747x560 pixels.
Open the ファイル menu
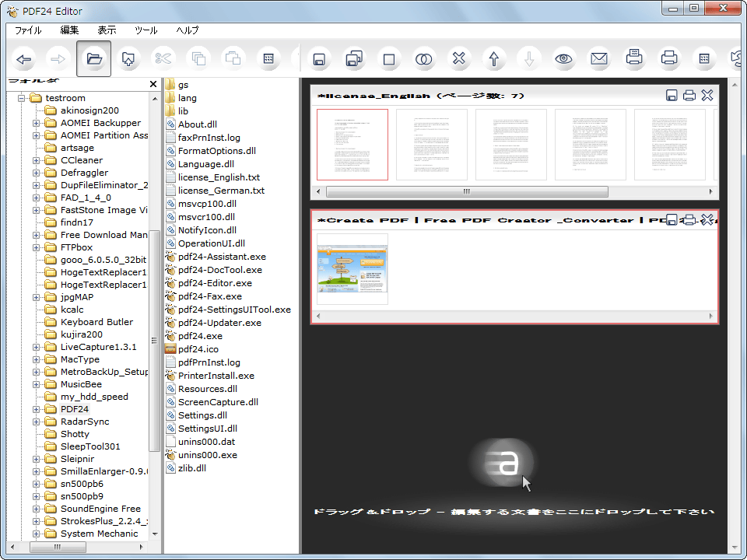(28, 30)
